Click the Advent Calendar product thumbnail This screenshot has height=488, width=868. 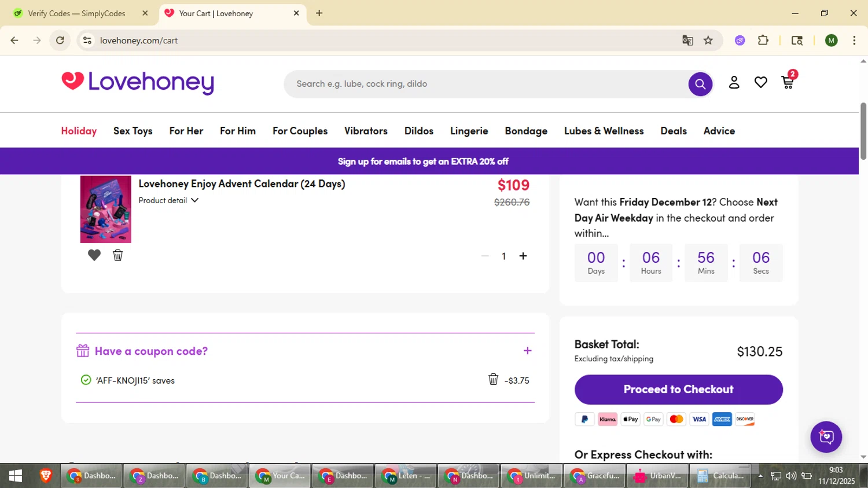[106, 209]
